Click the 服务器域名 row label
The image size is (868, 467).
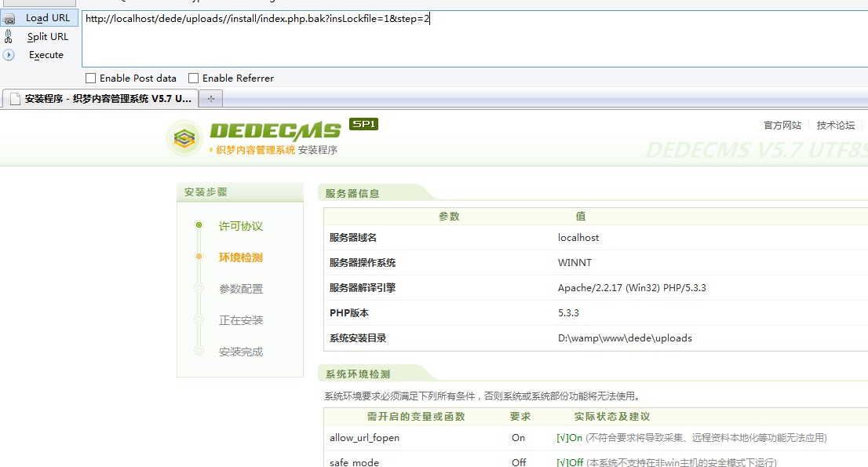coord(352,237)
